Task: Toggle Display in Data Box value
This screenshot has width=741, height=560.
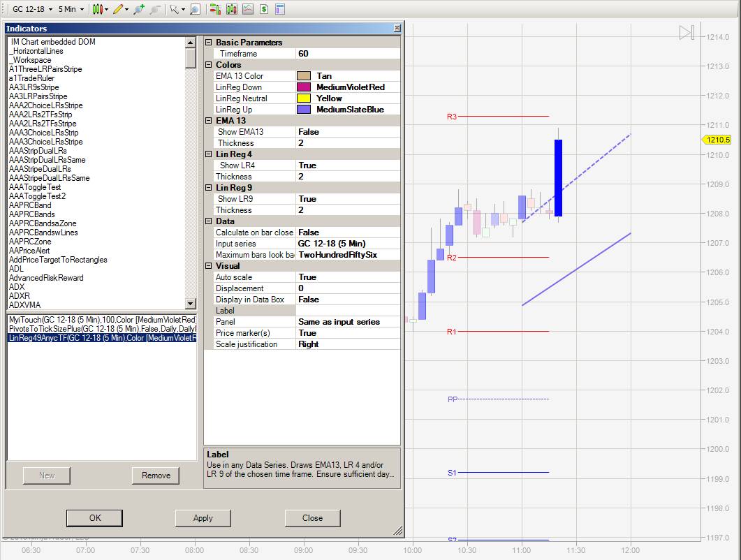Action: coord(348,300)
